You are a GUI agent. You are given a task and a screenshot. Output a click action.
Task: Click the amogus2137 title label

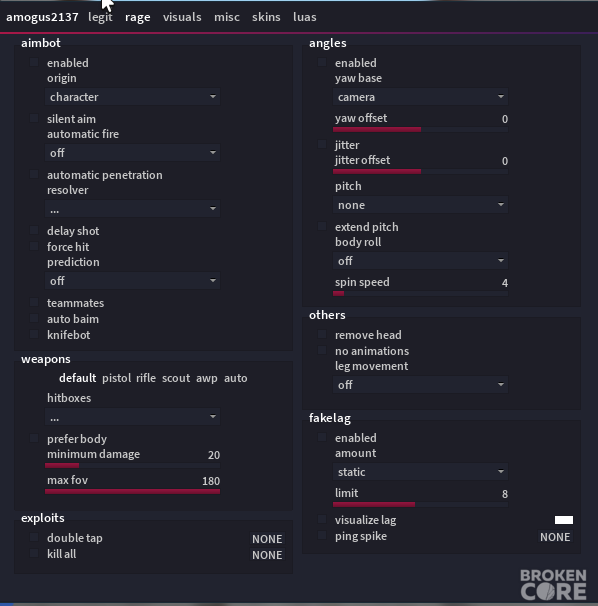pos(42,17)
